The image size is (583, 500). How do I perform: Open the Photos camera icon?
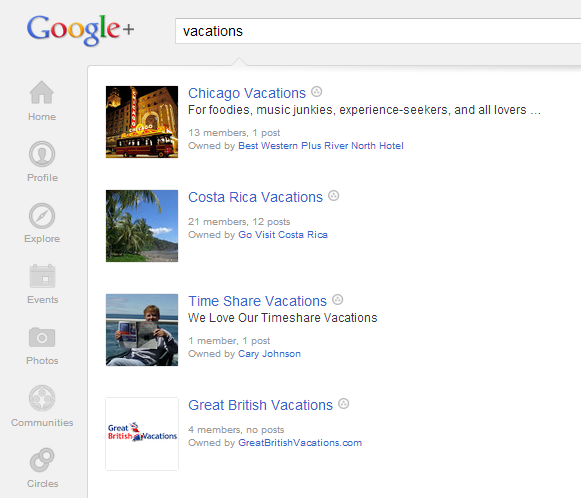[x=42, y=337]
